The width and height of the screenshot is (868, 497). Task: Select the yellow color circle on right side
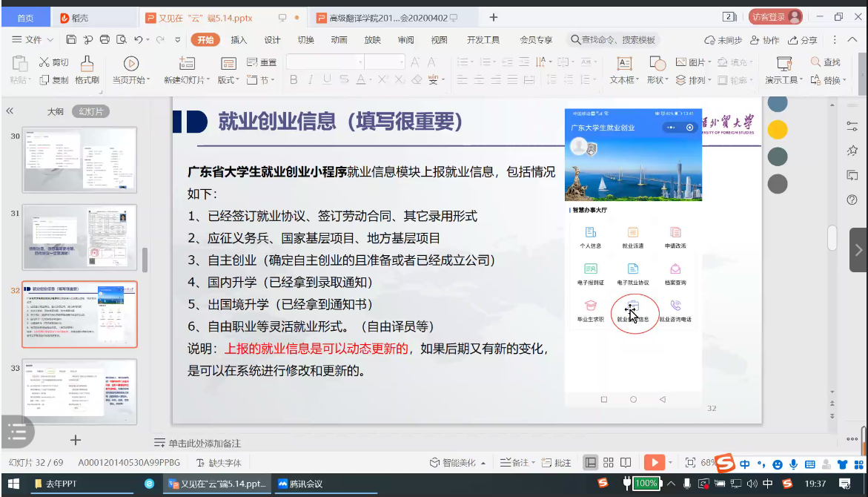(x=777, y=131)
